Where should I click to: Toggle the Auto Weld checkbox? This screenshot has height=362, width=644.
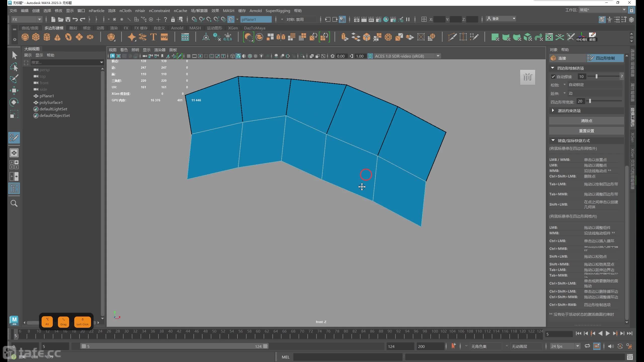click(x=553, y=77)
